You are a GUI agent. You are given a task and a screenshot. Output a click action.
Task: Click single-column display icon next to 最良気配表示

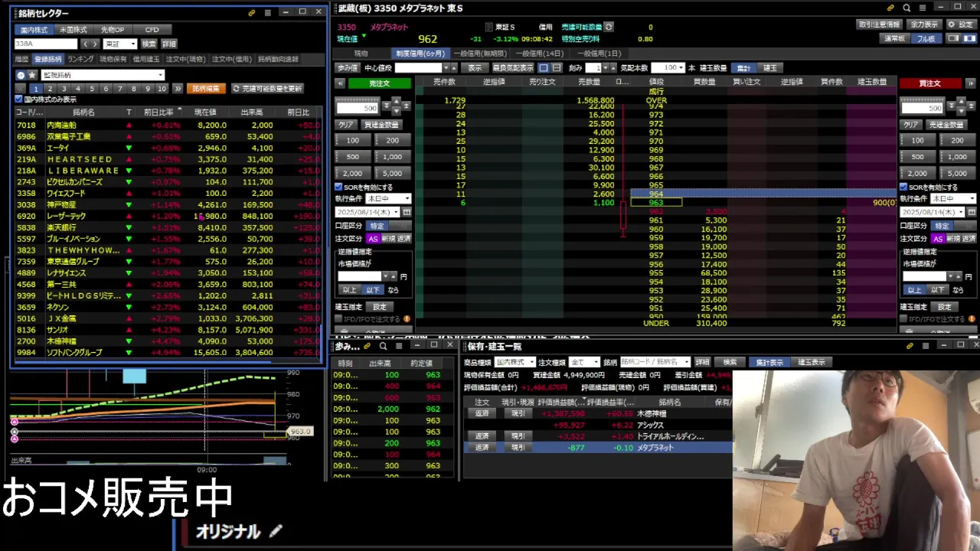coord(543,67)
